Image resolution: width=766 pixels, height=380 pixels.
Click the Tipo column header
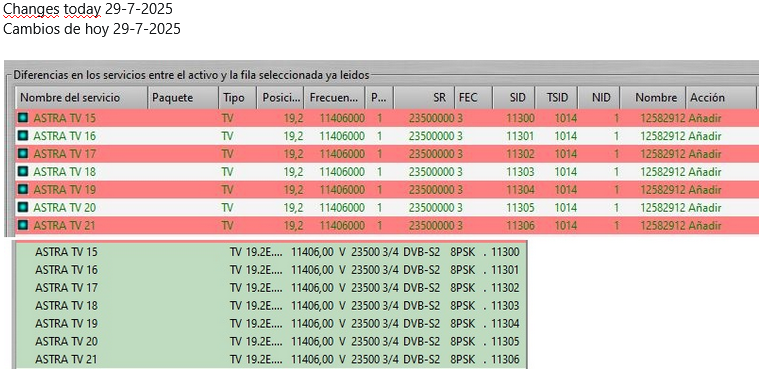(238, 98)
